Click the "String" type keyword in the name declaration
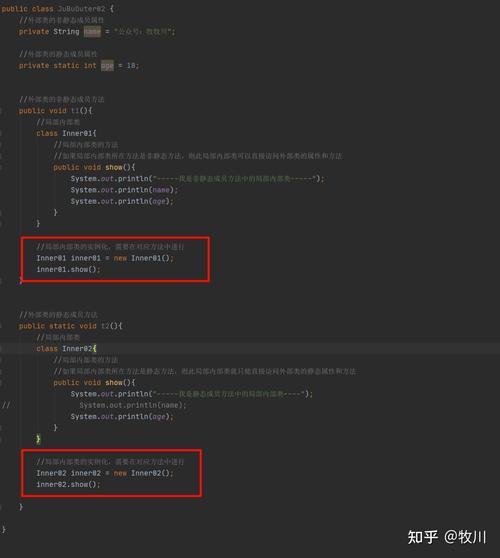This screenshot has width=500, height=558. [x=66, y=32]
